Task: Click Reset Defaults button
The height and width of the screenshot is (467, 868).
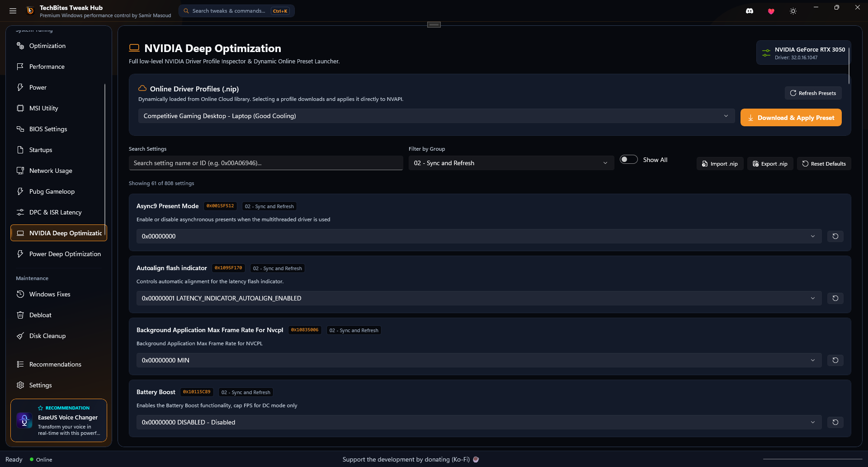Action: (824, 164)
